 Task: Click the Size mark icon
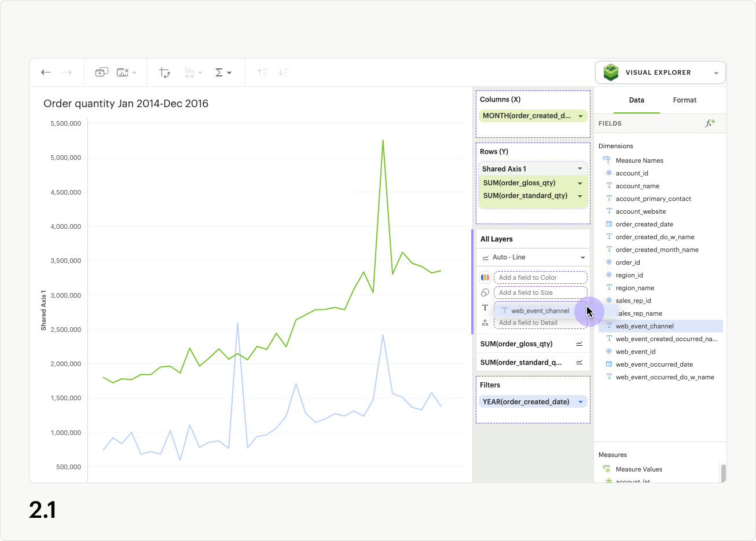[x=485, y=293]
